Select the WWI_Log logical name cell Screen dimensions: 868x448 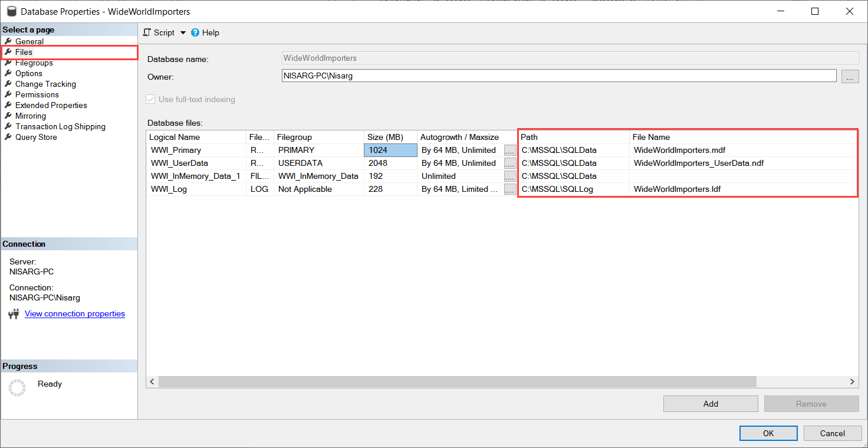point(196,189)
